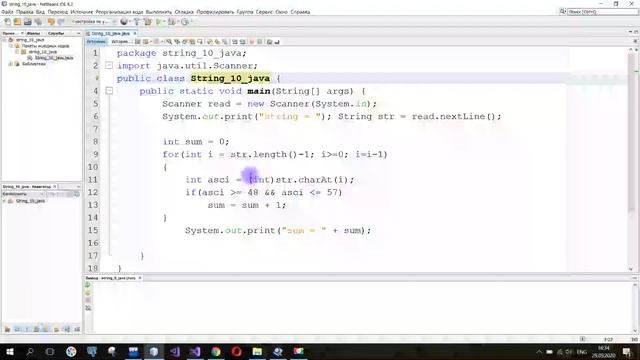Click the search field at the top right
The height and width of the screenshot is (360, 640).
coord(602,12)
